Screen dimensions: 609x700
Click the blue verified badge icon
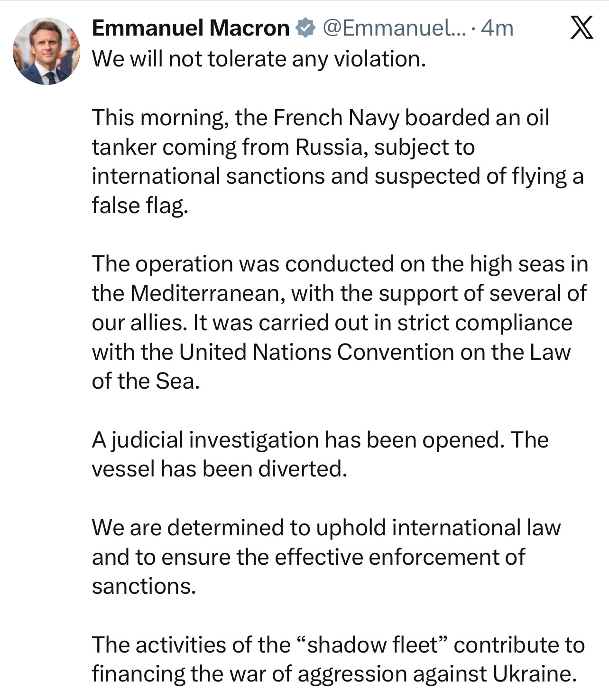click(x=305, y=28)
